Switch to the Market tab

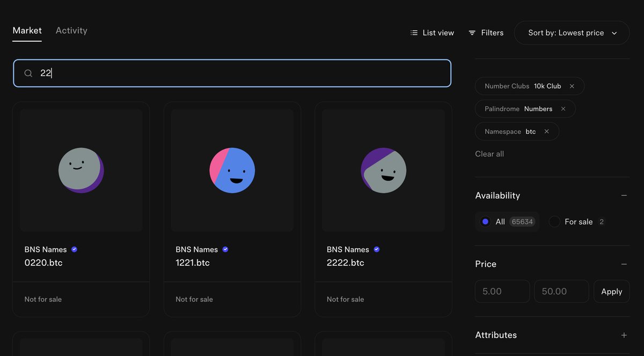click(27, 31)
